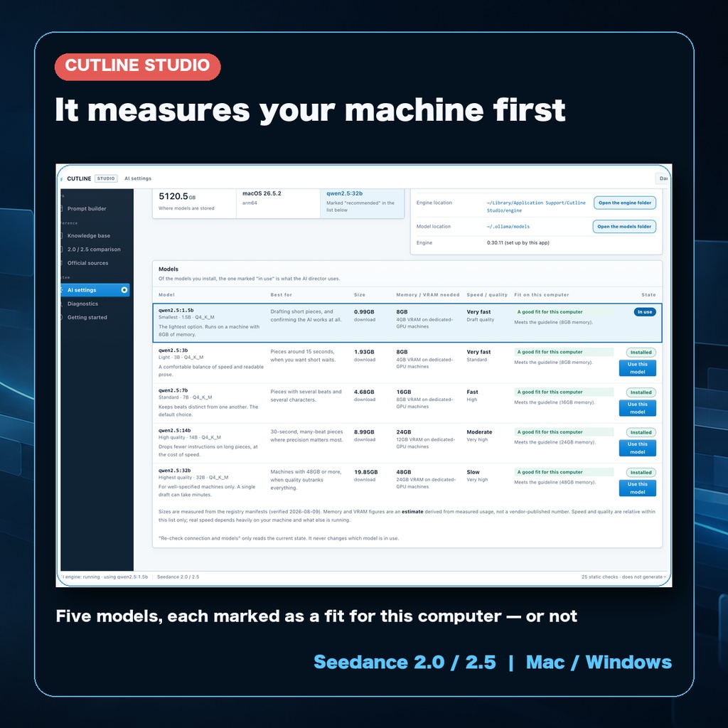Open Knowledge base in the sidebar
Viewport: 728px width, 728px height.
tap(88, 235)
